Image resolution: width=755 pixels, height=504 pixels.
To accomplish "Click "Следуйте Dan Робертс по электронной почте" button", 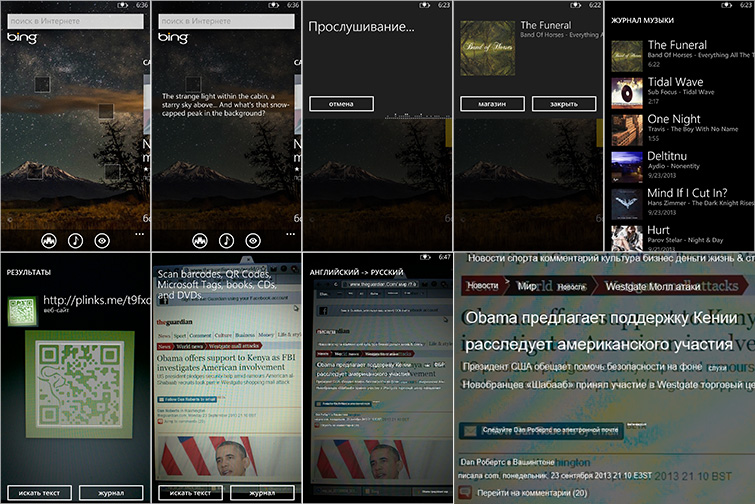I will (x=541, y=430).
